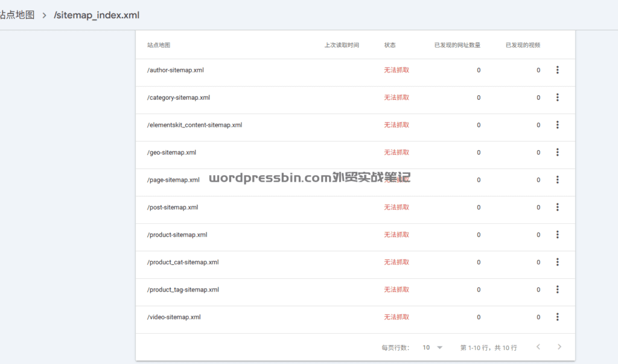The image size is (618, 364).
Task: Sort by the 上次读取时间 column header
Action: point(342,45)
